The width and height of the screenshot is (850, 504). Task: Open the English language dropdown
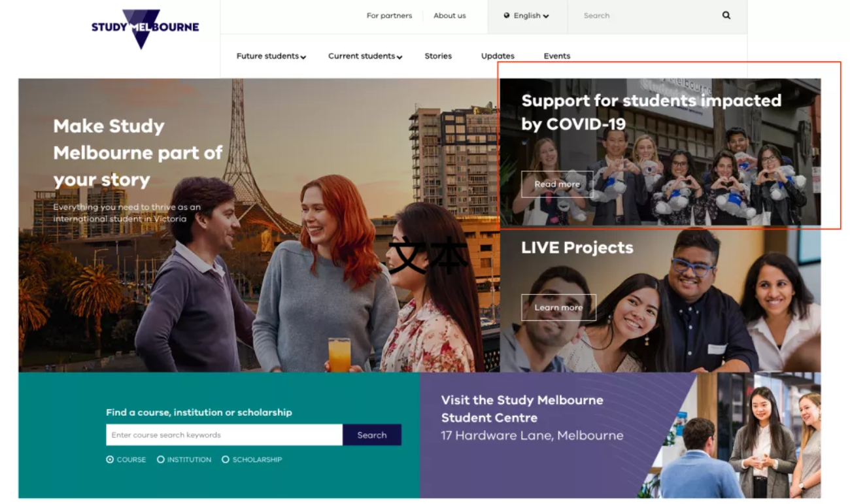coord(527,16)
